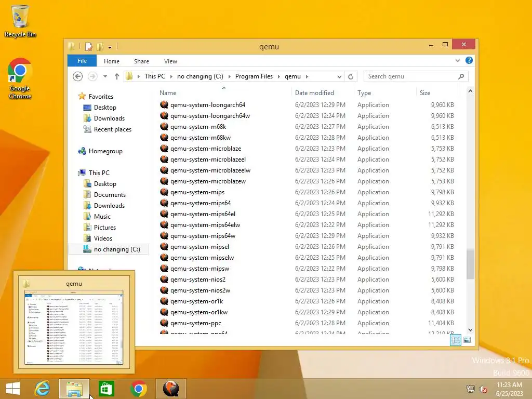This screenshot has width=532, height=399.
Task: Open the Share ribbon tab
Action: pyautogui.click(x=141, y=61)
